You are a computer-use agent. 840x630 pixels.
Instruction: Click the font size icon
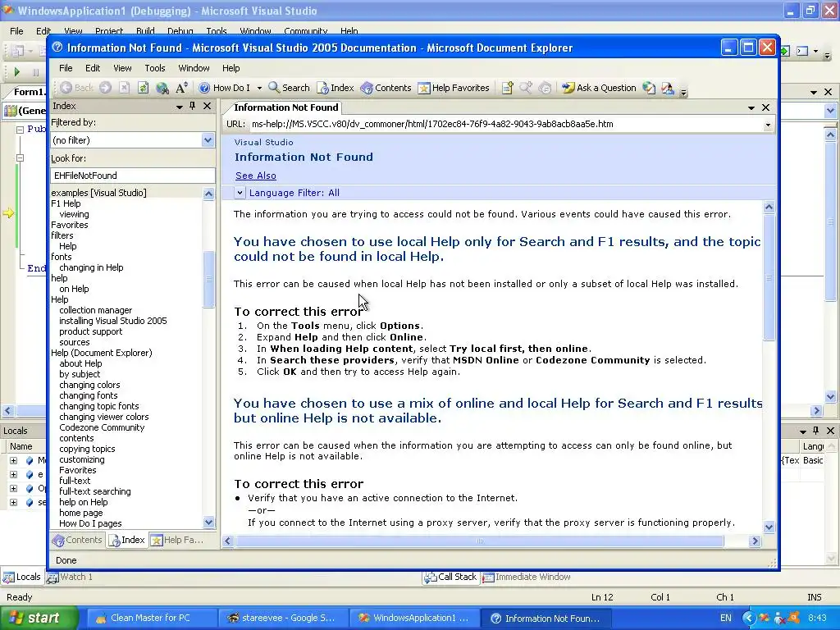pos(181,88)
